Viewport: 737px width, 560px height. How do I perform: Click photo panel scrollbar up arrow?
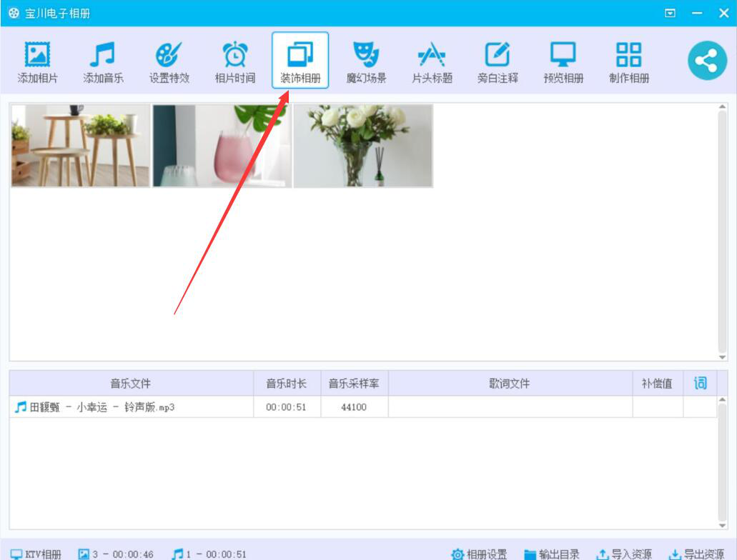723,107
